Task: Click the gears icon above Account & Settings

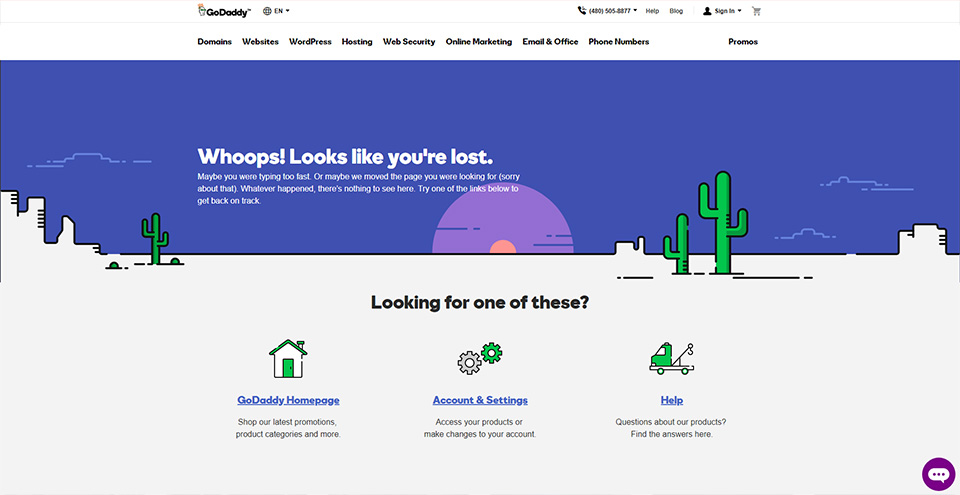Action: point(480,358)
